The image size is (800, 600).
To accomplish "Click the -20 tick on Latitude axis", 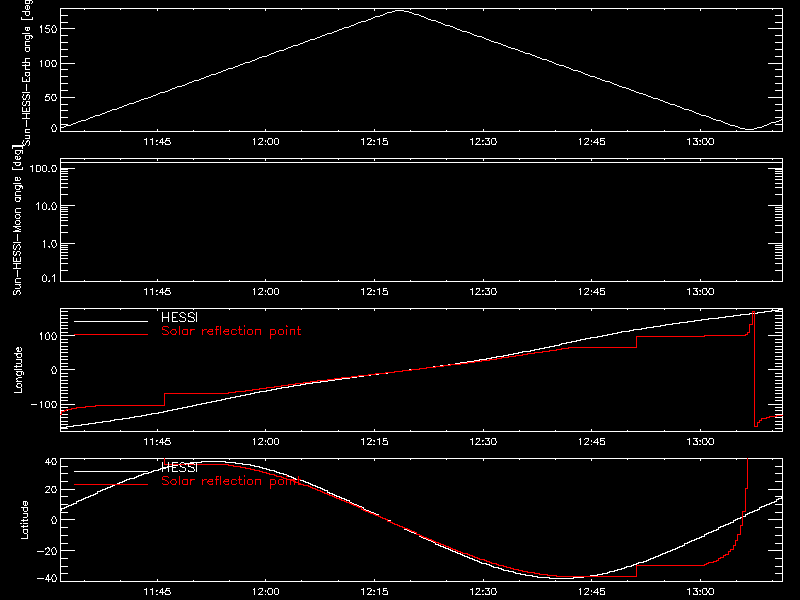I will point(47,551).
